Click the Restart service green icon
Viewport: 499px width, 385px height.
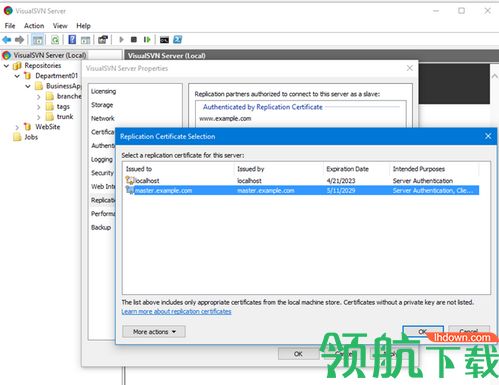point(147,40)
